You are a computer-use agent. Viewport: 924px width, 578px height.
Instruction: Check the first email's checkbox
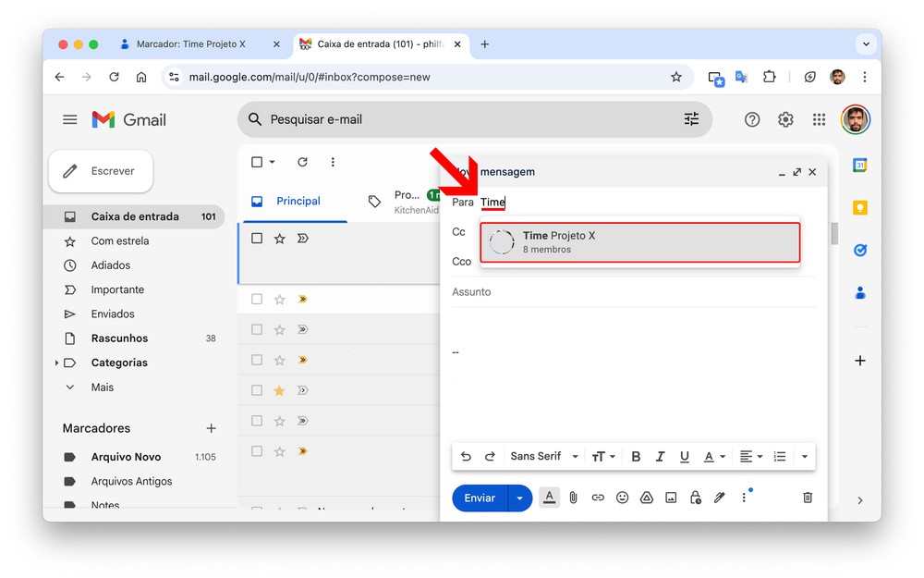coord(257,239)
